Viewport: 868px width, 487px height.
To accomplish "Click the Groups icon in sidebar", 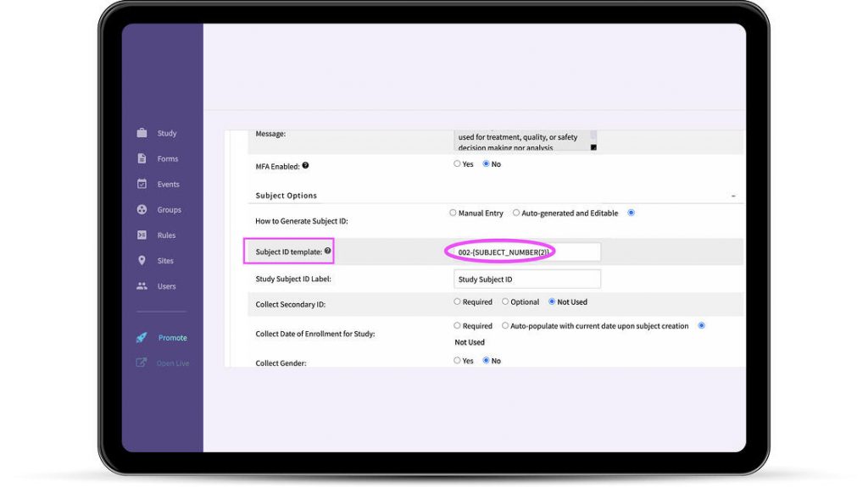I will point(142,209).
